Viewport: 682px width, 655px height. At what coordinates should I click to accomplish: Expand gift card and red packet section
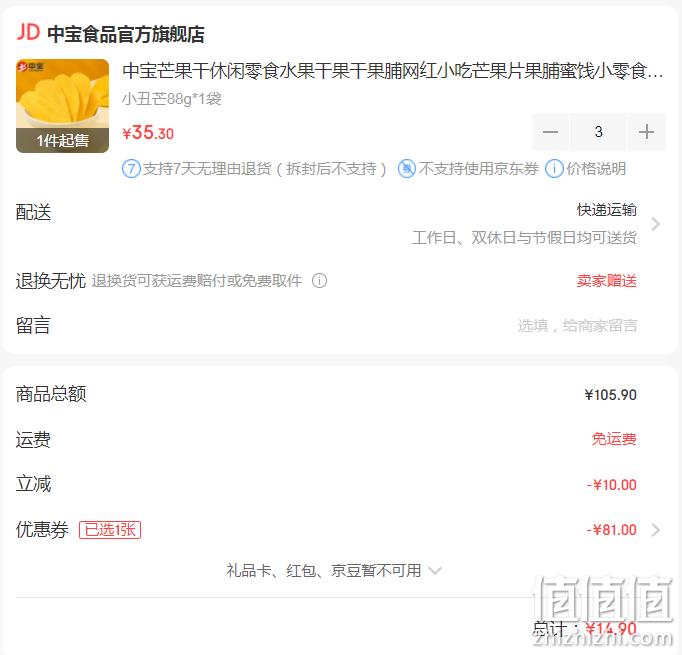coord(334,570)
